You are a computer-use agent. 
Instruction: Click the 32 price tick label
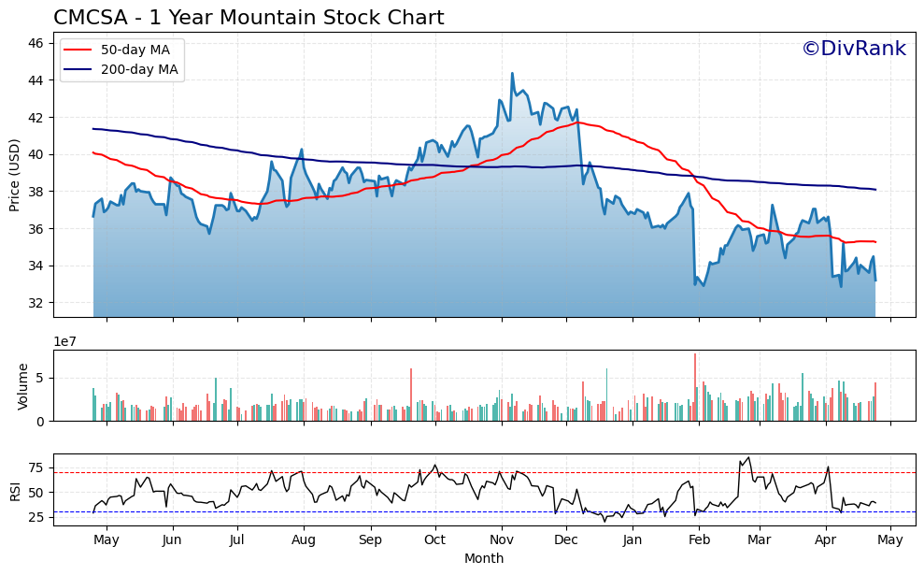click(36, 303)
